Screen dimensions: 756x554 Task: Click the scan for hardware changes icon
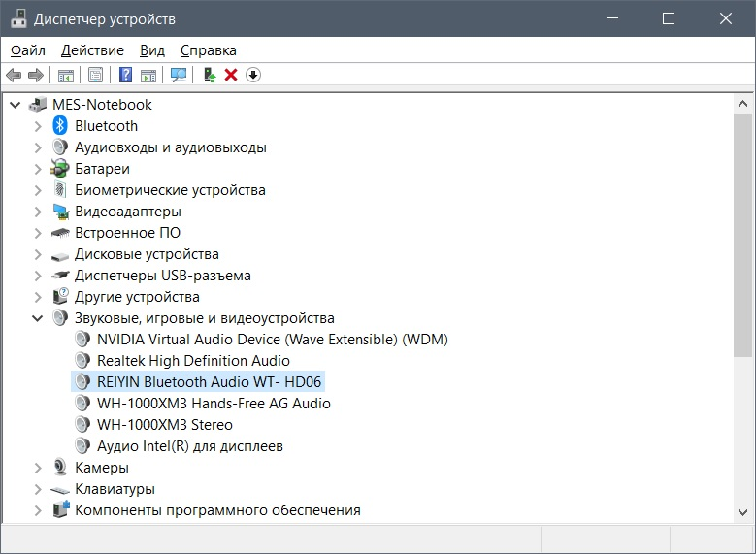179,75
